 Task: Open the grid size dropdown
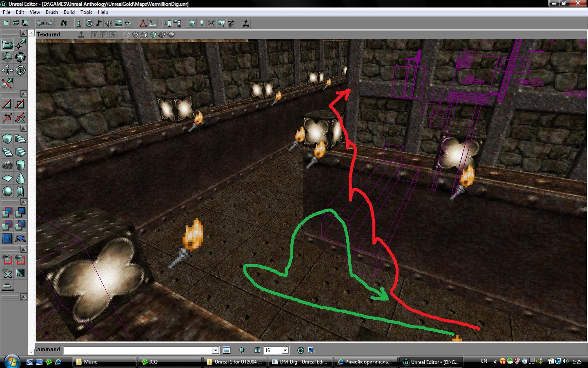tap(285, 350)
